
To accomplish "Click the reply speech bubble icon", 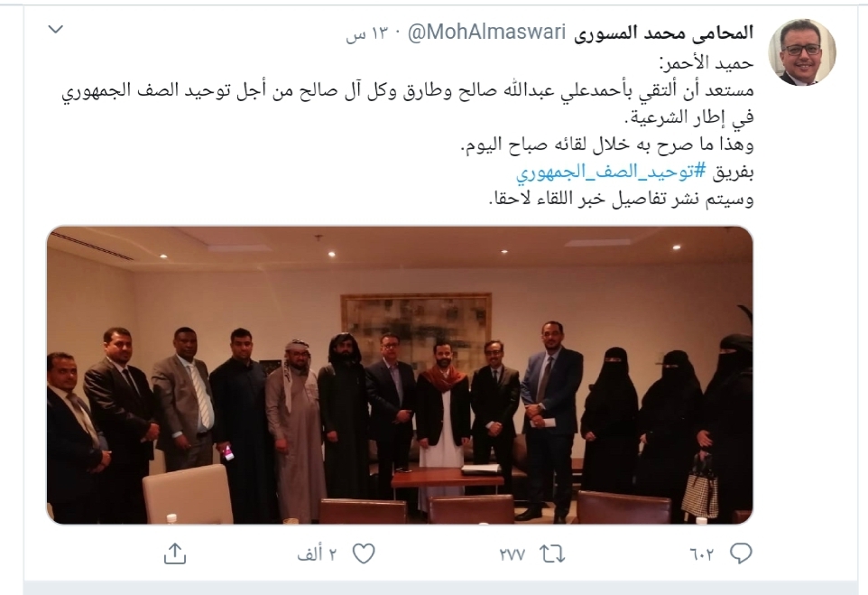I will coord(741,553).
